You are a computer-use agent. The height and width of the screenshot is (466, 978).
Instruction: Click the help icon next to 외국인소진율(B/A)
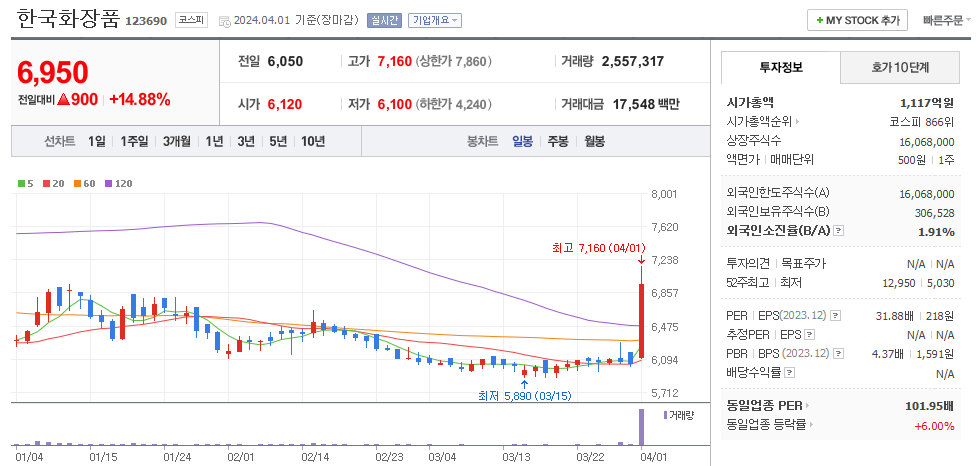pyautogui.click(x=839, y=231)
